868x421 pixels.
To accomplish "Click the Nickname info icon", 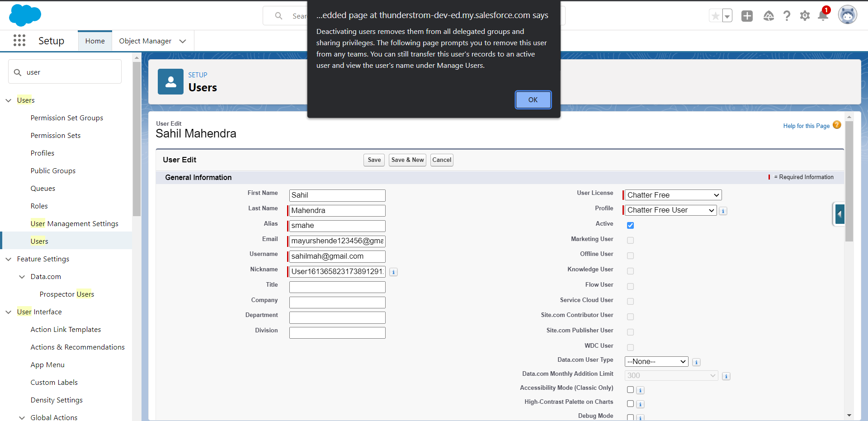I will [394, 272].
